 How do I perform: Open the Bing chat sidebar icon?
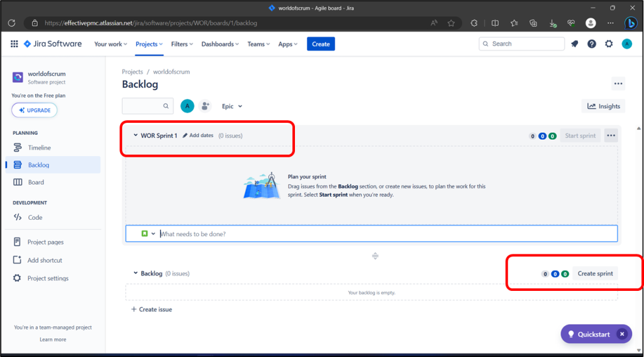(x=631, y=23)
